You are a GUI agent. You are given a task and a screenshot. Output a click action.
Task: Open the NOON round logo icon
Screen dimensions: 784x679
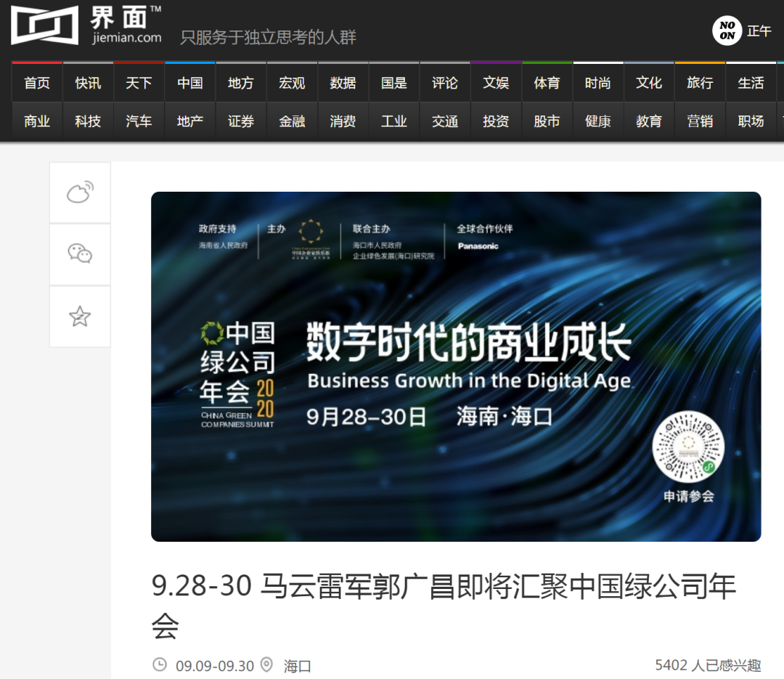click(727, 31)
